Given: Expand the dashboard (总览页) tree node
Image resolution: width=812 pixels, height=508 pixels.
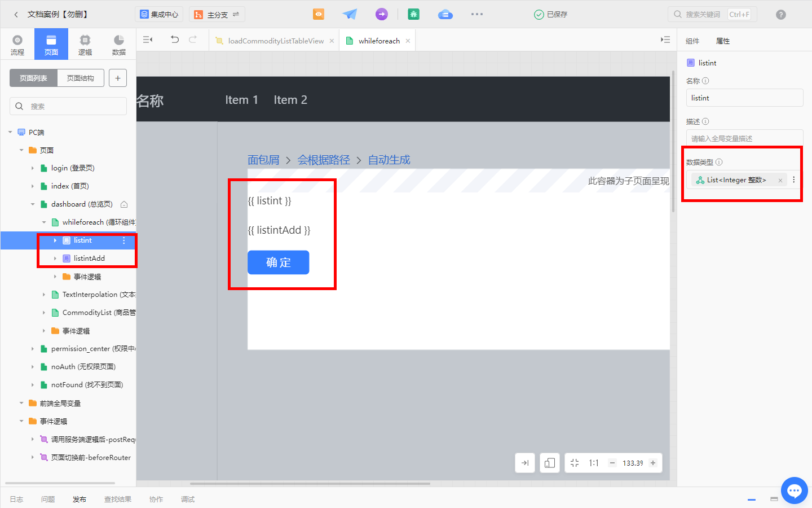Looking at the screenshot, I should coord(34,204).
